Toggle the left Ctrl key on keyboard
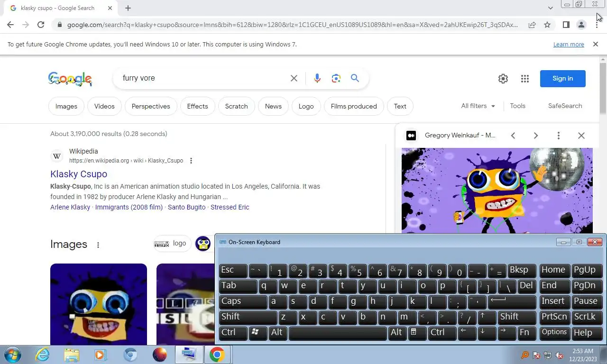Image resolution: width=607 pixels, height=364 pixels. (233, 333)
